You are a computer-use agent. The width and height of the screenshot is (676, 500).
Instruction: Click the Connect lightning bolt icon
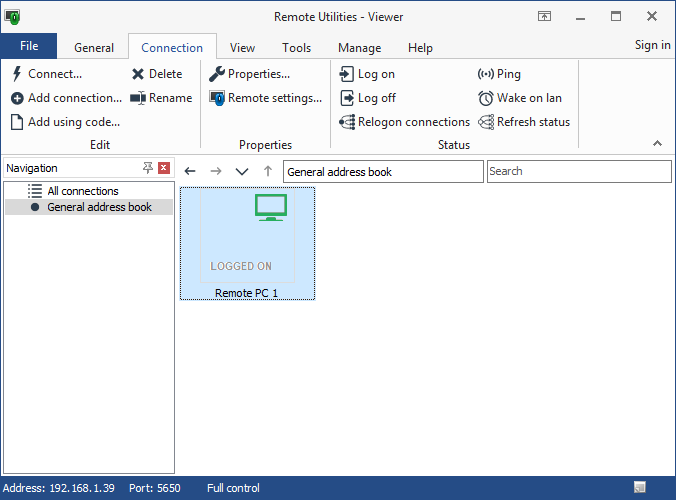pyautogui.click(x=17, y=74)
